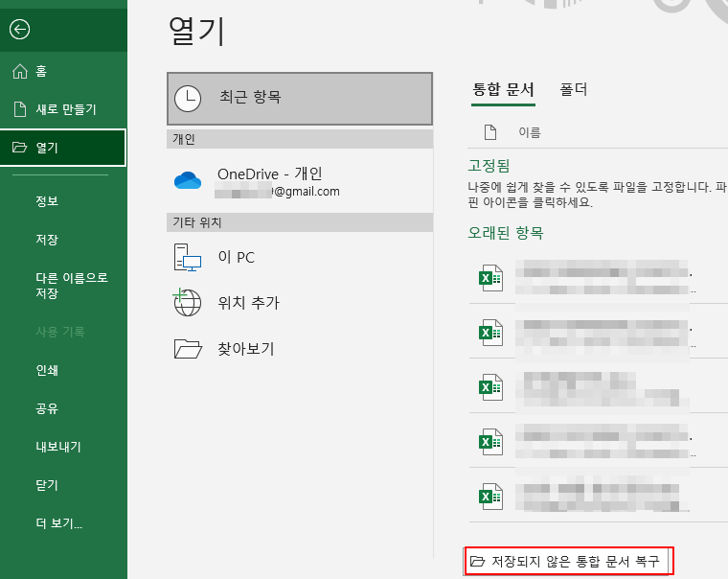Screen dimensions: 728x579
Task: Click the open folder icon beside 열기
Action: [19, 148]
